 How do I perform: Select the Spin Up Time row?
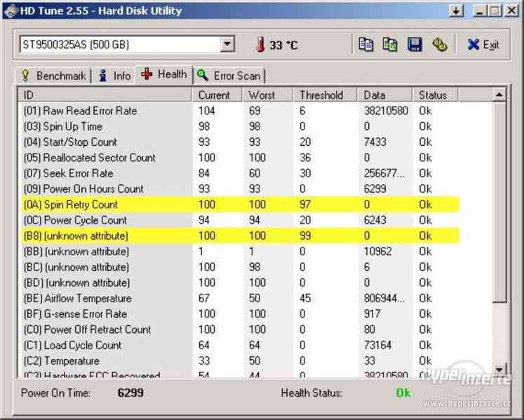tap(239, 126)
